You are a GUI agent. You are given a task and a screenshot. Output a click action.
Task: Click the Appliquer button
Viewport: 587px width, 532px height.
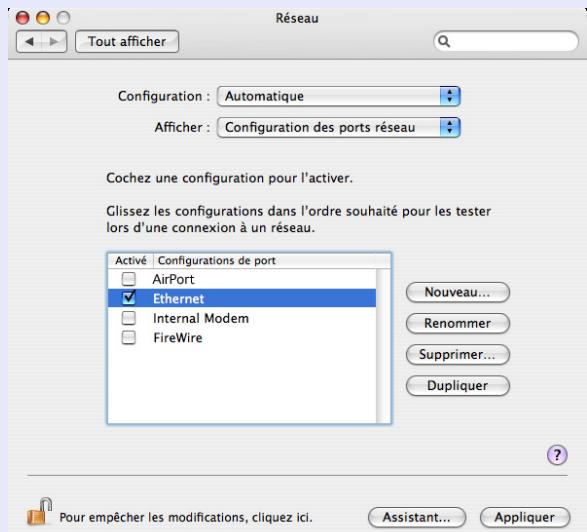coord(525,517)
